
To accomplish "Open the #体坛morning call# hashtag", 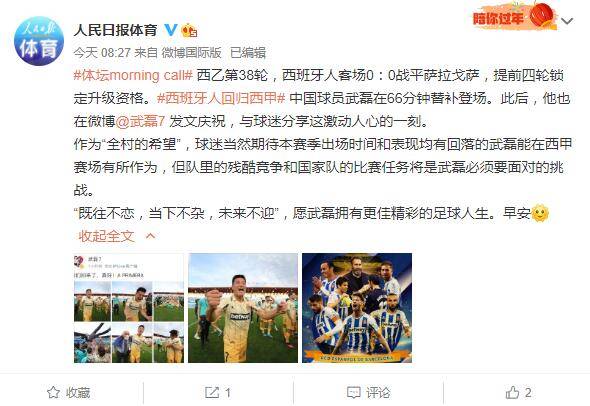I will pos(133,75).
